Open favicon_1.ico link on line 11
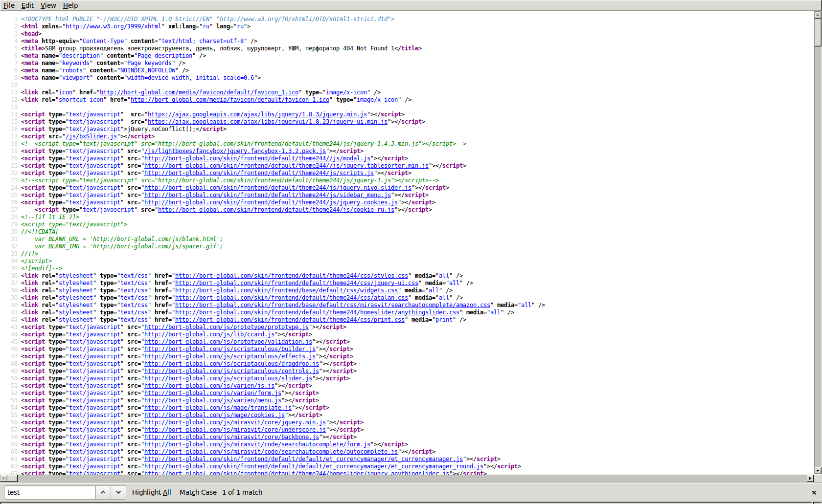The image size is (822, 504). click(199, 92)
